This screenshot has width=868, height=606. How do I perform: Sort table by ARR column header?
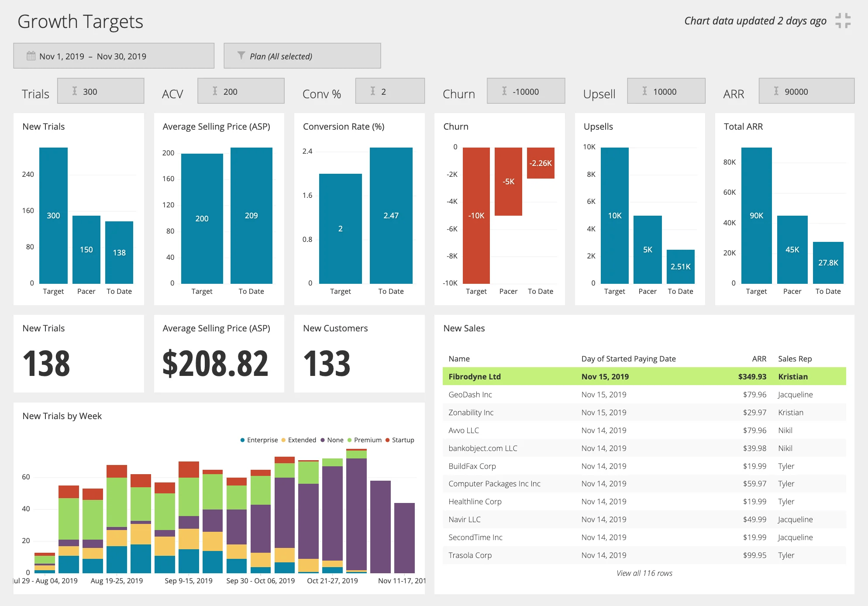759,359
